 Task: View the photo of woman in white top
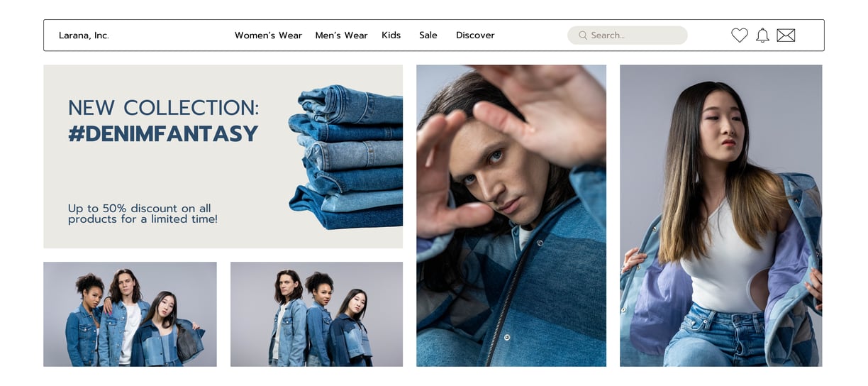721,216
